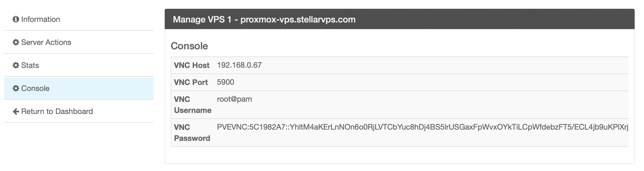Image resolution: width=644 pixels, height=171 pixels.
Task: Click the left arrow icon for Dashboard
Action: 16,112
